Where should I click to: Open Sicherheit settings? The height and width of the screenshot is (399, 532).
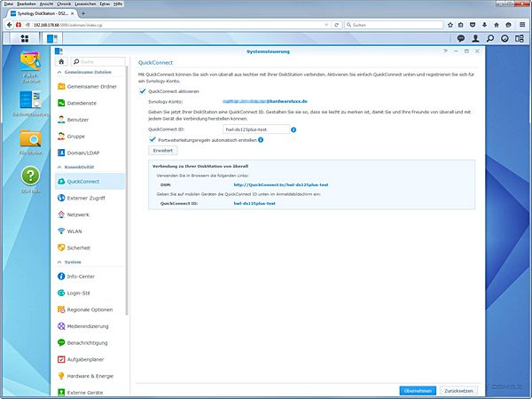90,248
